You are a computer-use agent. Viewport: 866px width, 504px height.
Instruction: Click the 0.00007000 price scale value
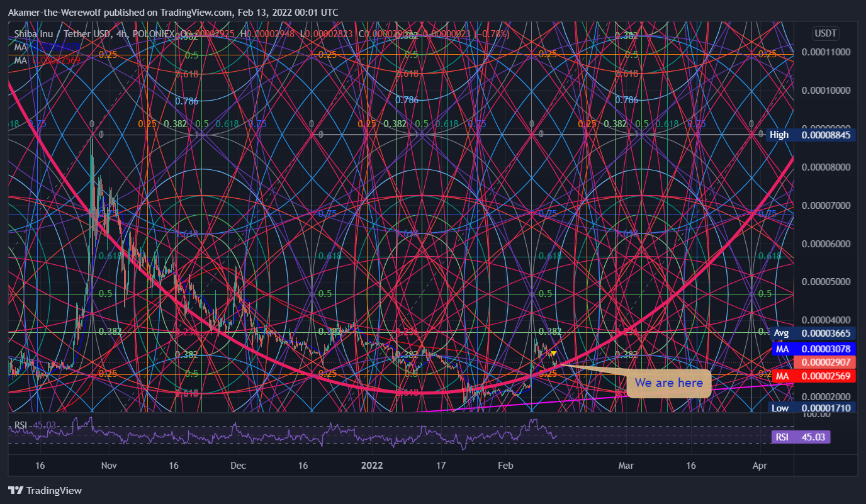coord(826,206)
